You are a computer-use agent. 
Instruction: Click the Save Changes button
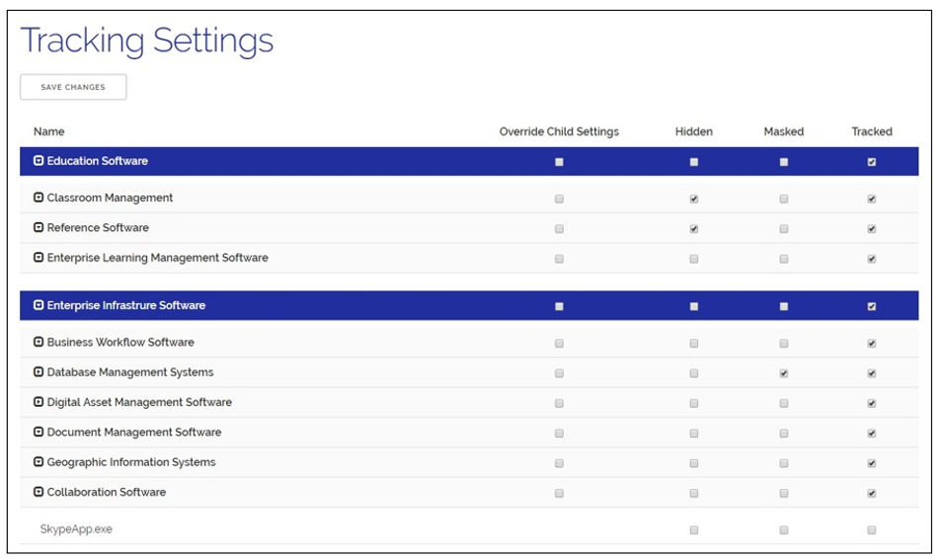tap(73, 87)
